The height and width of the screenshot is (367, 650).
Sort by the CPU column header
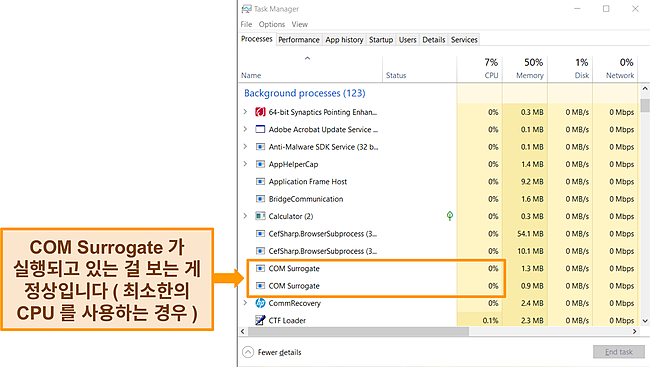tap(480, 69)
